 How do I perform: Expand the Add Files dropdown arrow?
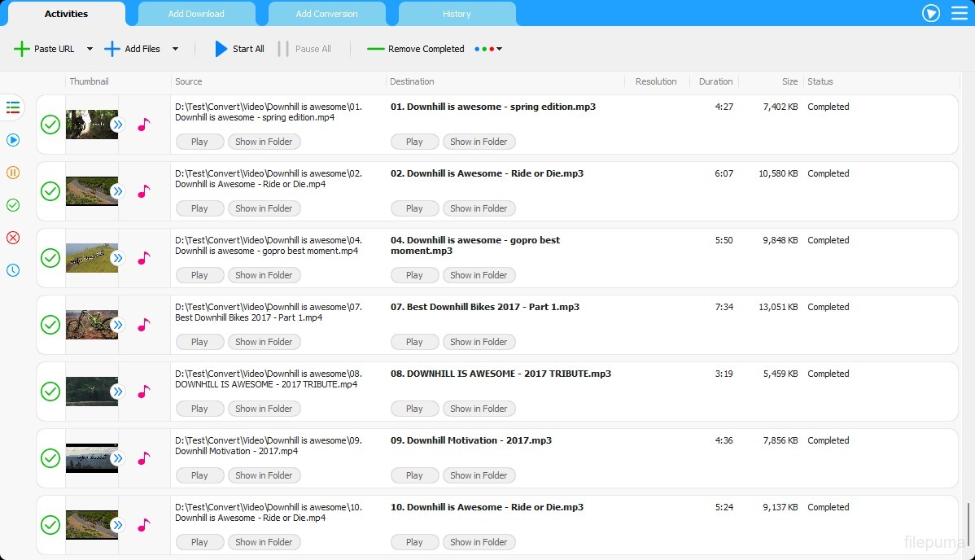175,49
